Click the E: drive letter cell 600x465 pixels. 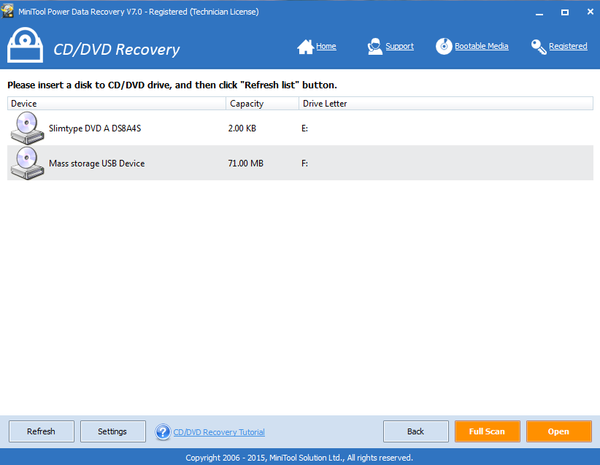[305, 128]
